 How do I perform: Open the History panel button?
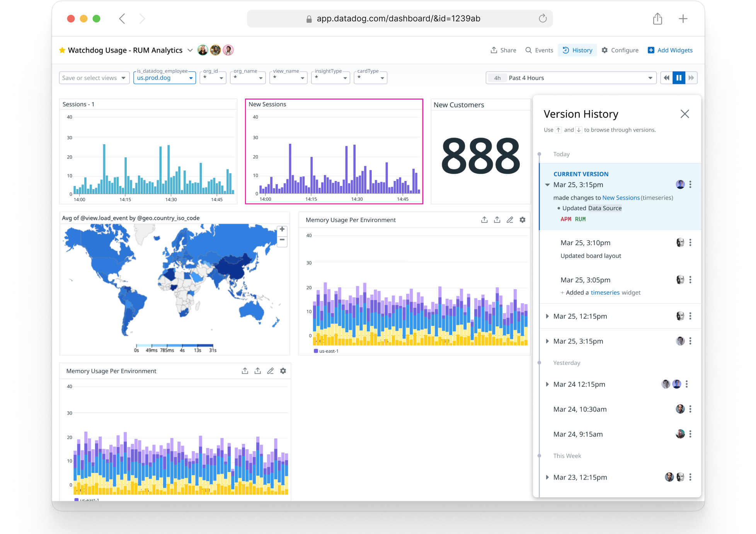pos(577,50)
